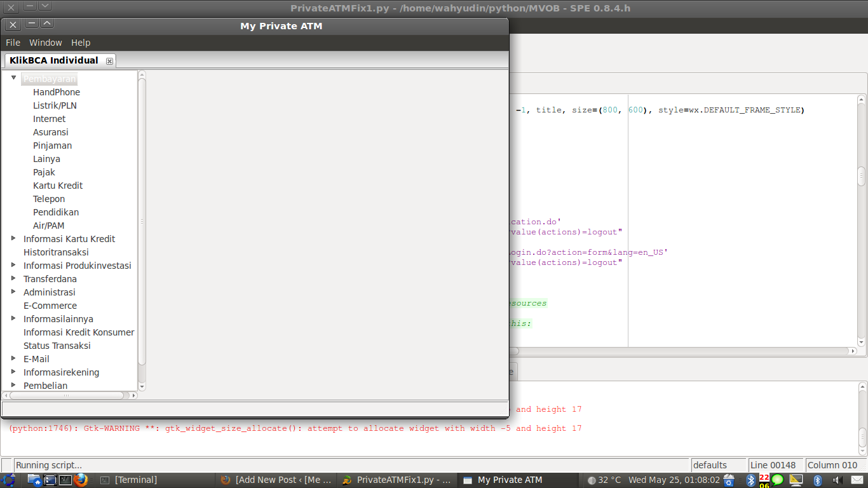Expand the Pembelian tree node
The height and width of the screenshot is (488, 868).
pyautogui.click(x=14, y=385)
